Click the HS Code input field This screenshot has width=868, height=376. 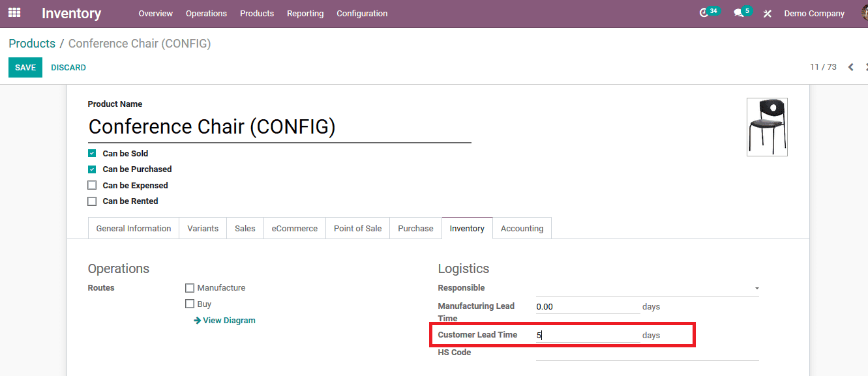tap(647, 353)
